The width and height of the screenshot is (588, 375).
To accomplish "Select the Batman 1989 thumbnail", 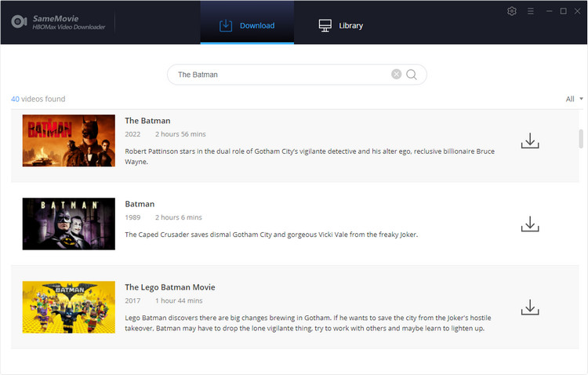I will [x=69, y=224].
